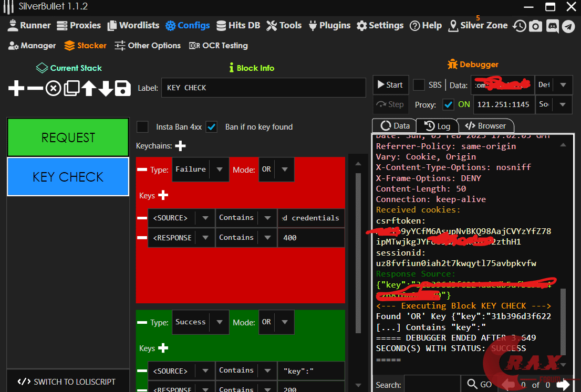Enable the Insta Ban 4xx checkbox
Viewport: 581px width, 392px height.
[x=142, y=127]
